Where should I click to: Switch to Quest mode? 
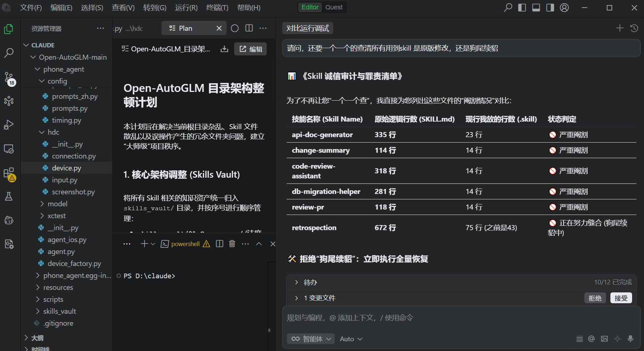click(x=334, y=7)
